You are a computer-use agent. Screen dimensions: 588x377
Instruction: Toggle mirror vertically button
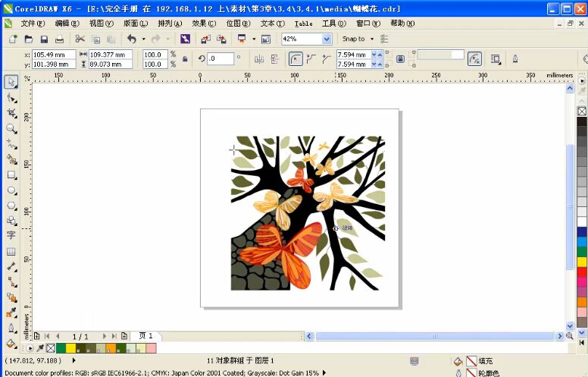click(275, 59)
